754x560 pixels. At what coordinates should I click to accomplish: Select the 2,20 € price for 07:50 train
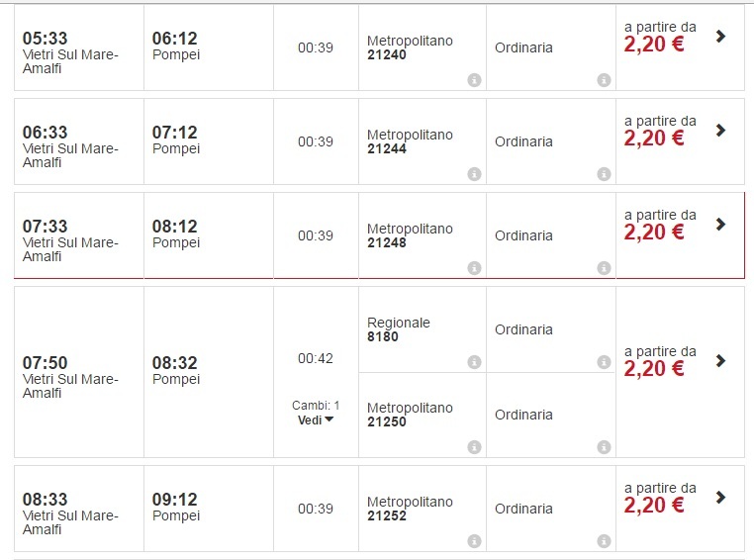pos(654,369)
